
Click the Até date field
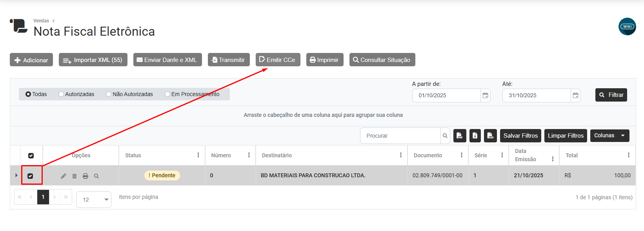tap(537, 95)
